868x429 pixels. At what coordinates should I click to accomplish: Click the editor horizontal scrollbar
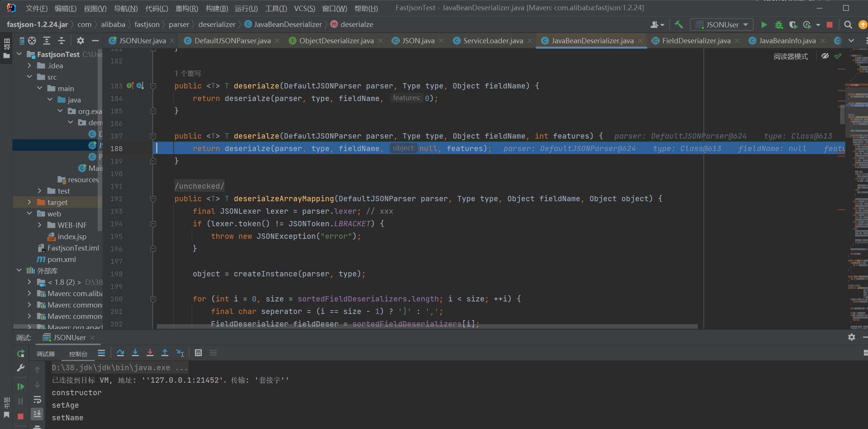426,326
